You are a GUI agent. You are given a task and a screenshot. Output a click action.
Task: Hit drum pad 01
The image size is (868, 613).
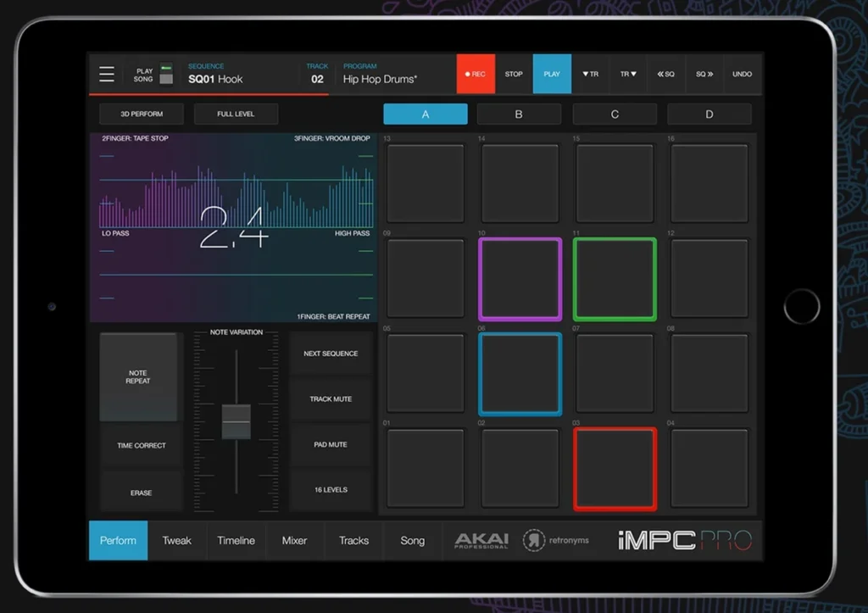tap(426, 468)
